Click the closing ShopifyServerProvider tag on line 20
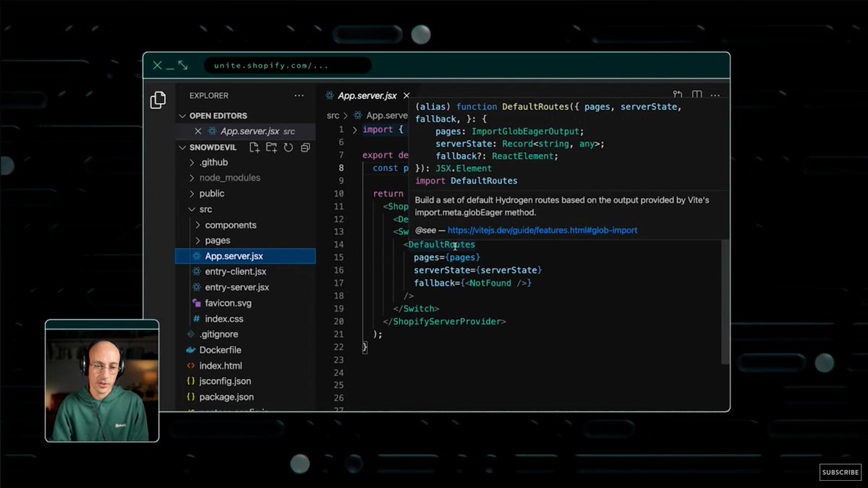This screenshot has width=868, height=488. [x=444, y=321]
